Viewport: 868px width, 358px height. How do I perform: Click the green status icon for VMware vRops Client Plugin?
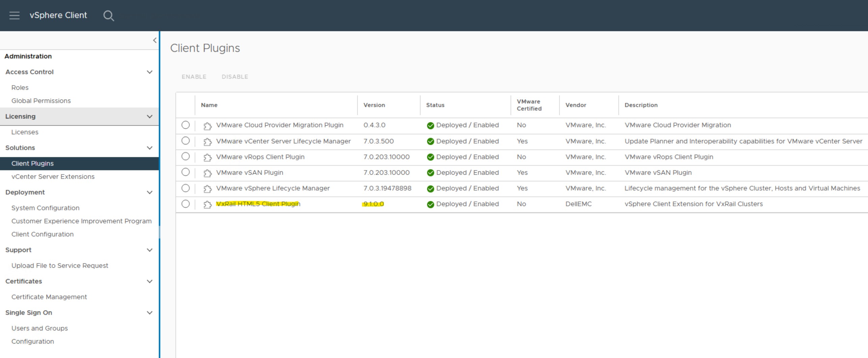[x=430, y=156]
